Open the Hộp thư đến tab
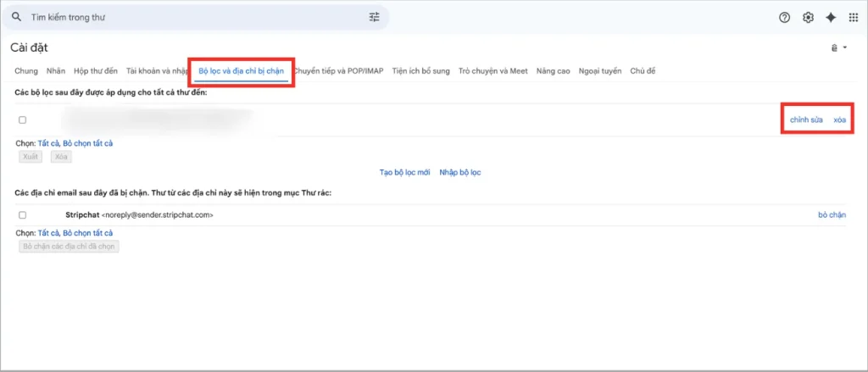This screenshot has width=868, height=372. tap(96, 71)
